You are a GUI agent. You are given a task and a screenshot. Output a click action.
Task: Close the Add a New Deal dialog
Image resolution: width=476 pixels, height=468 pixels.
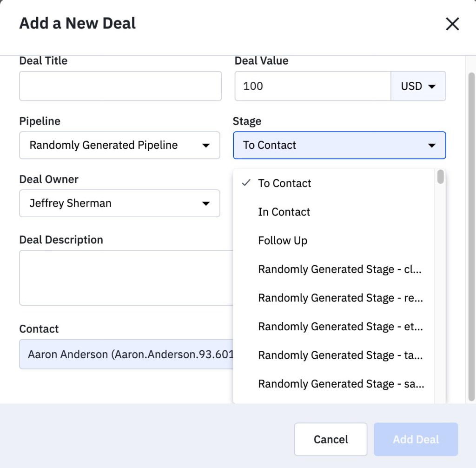(452, 24)
